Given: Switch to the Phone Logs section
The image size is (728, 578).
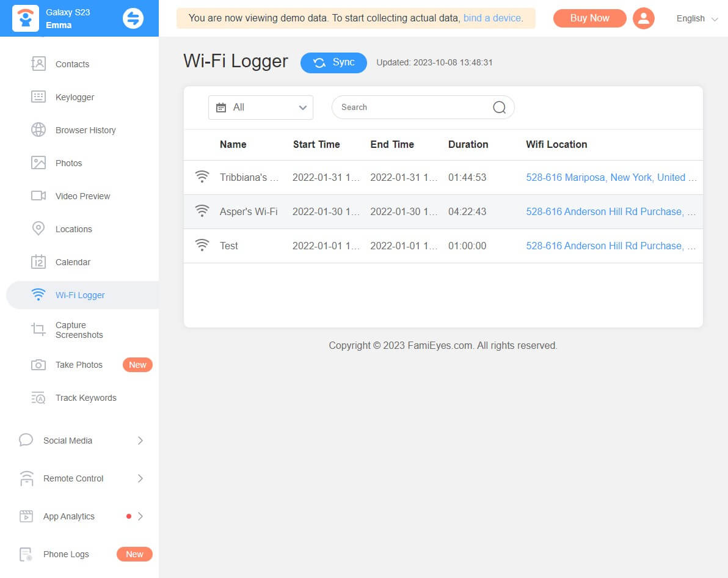Looking at the screenshot, I should click(66, 554).
